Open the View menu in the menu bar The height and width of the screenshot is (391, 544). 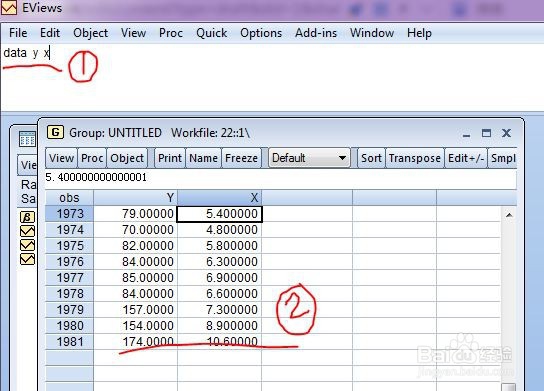[x=133, y=33]
